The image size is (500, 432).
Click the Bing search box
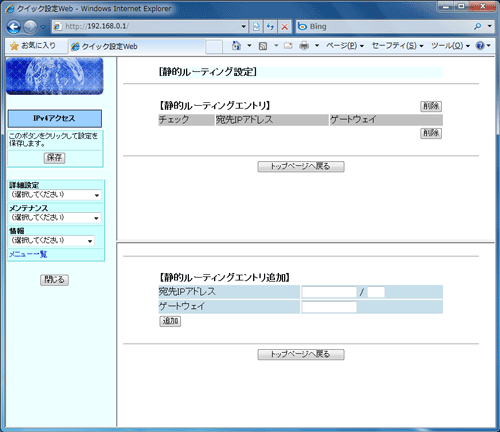click(x=388, y=27)
